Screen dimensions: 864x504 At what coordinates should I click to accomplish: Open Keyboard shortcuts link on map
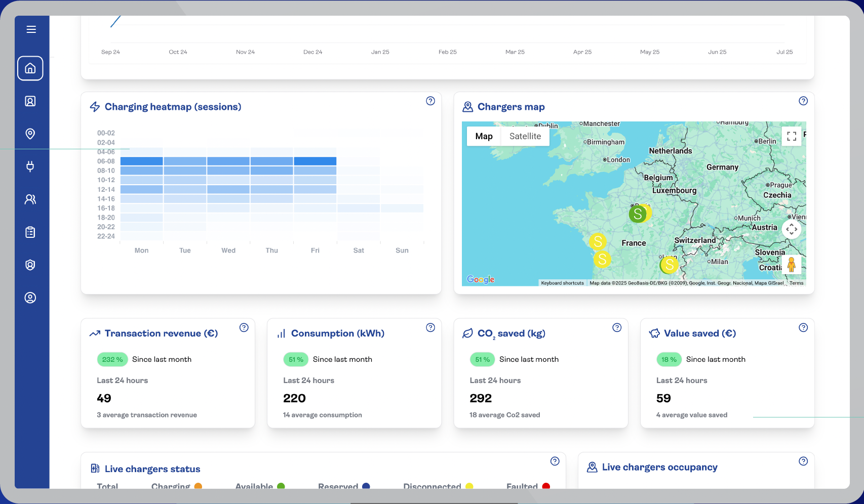tap(562, 283)
